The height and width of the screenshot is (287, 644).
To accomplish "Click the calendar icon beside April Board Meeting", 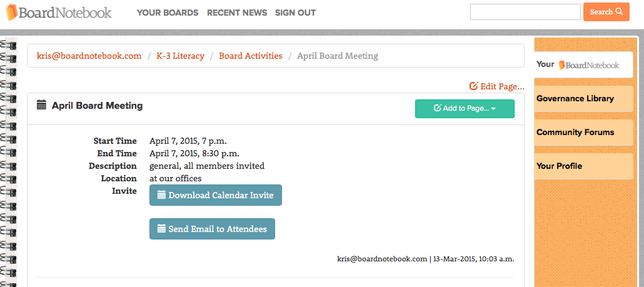I will pos(41,105).
